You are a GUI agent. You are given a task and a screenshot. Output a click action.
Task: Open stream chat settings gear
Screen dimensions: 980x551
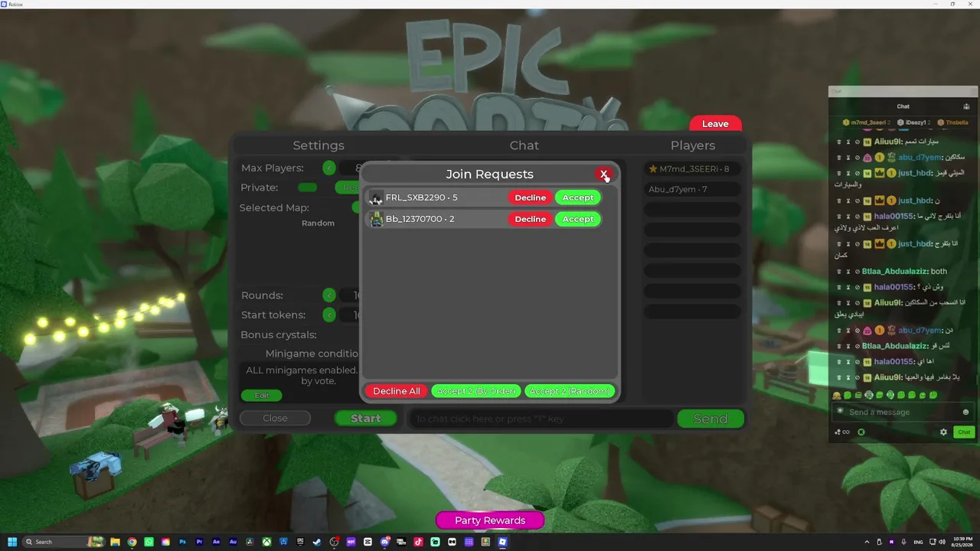[943, 432]
